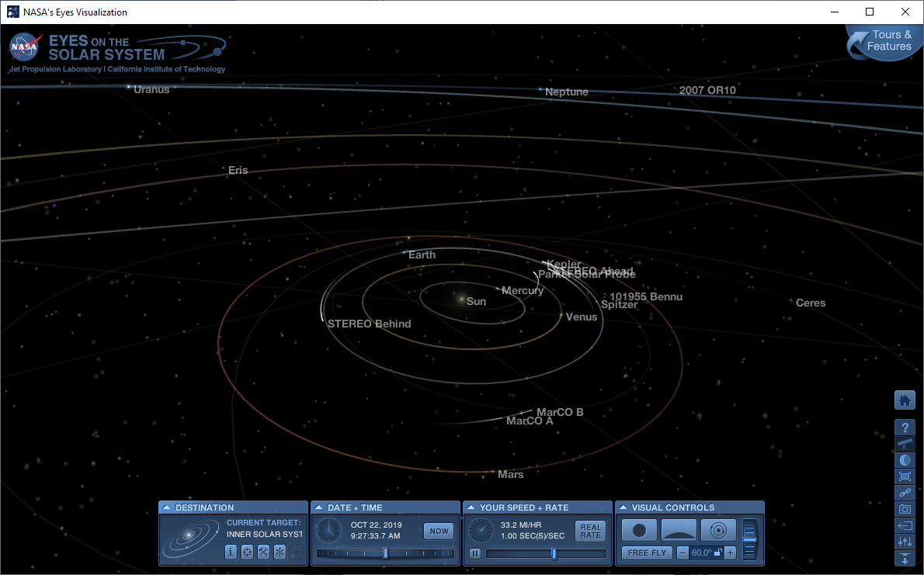Enter full screen mode via frame icon
Viewport: 924px width, 575px height.
pos(905,476)
